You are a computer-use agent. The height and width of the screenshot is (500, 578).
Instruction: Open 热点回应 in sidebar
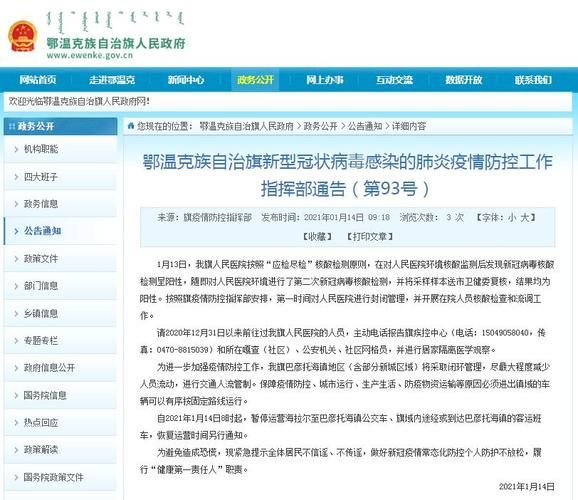[x=41, y=423]
